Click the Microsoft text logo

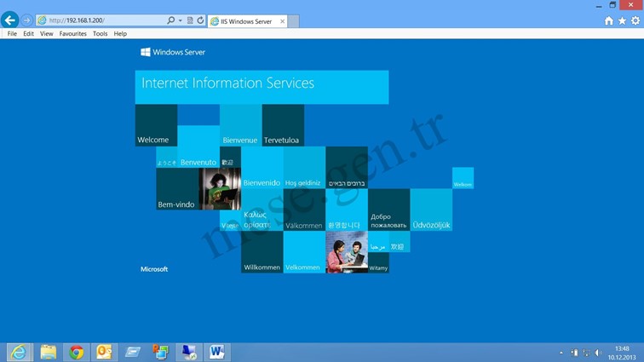coord(154,269)
